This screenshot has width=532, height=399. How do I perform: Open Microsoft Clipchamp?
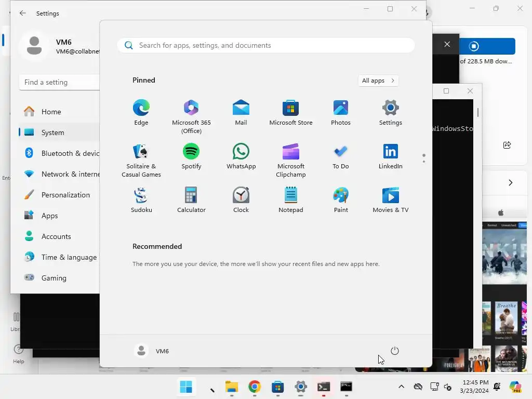coord(291,161)
